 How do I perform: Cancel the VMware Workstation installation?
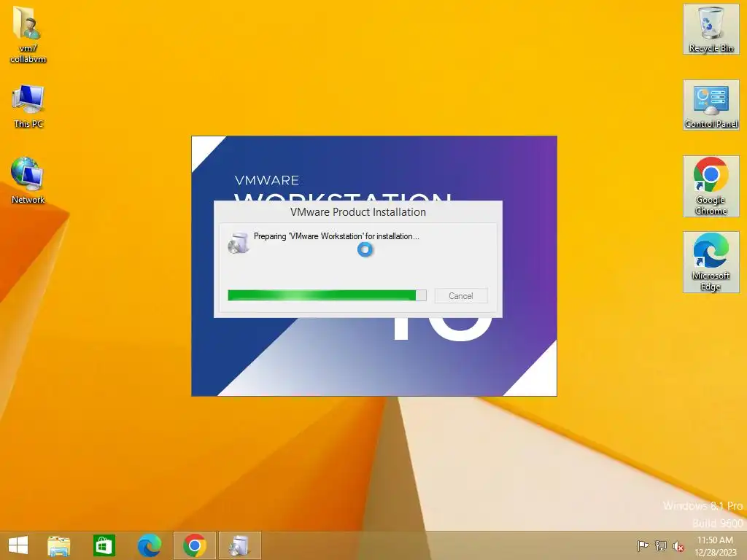(x=461, y=296)
